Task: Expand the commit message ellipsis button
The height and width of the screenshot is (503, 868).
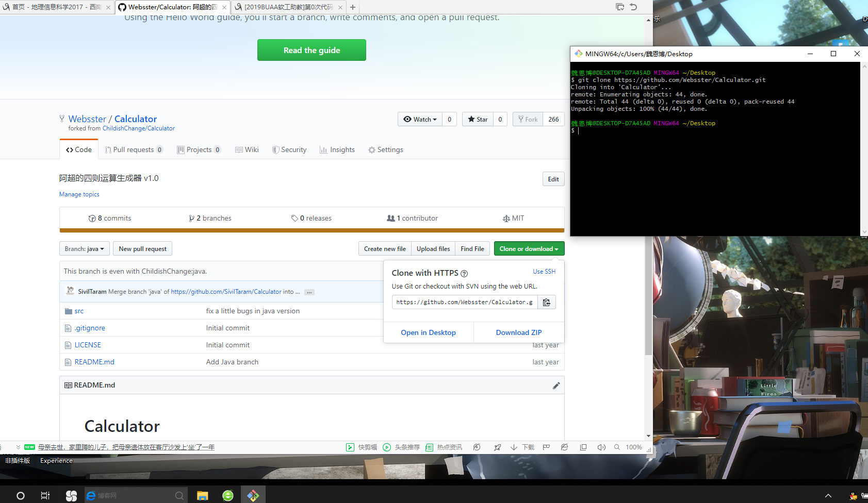Action: pyautogui.click(x=309, y=292)
